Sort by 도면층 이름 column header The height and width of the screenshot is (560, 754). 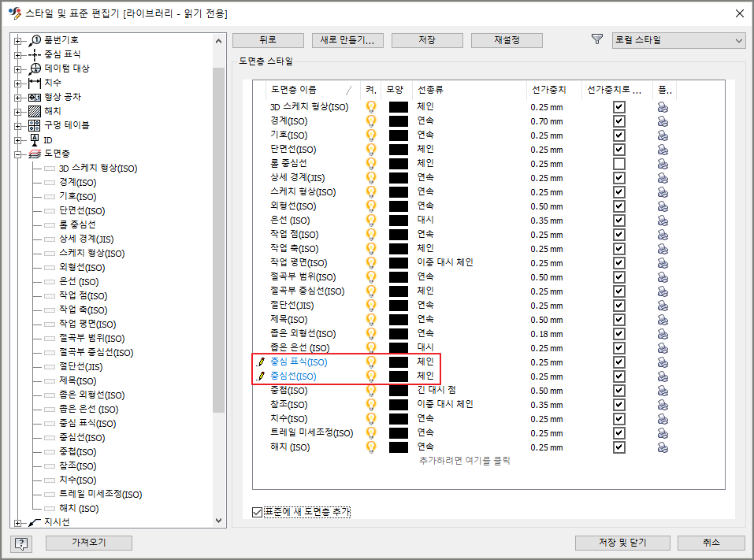(313, 90)
